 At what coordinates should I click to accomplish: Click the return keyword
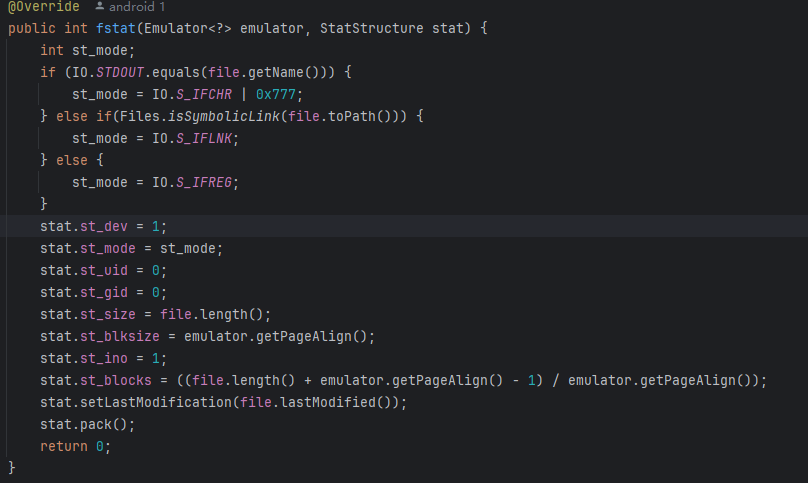tap(63, 446)
